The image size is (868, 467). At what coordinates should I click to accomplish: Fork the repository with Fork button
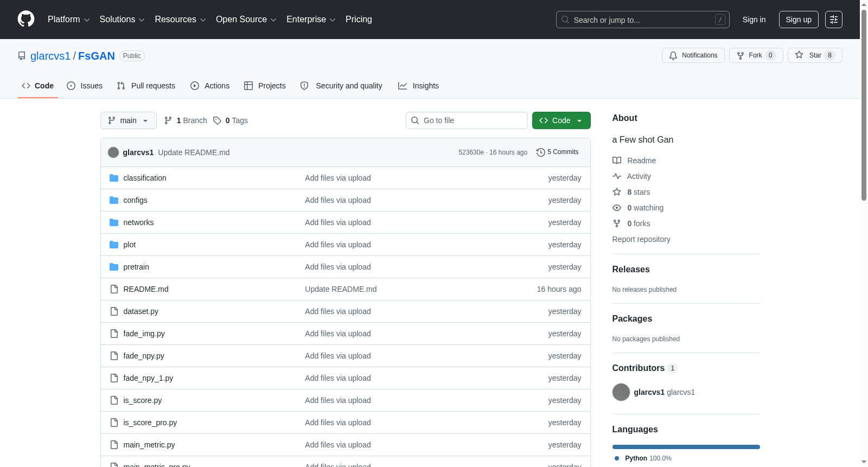pos(756,55)
